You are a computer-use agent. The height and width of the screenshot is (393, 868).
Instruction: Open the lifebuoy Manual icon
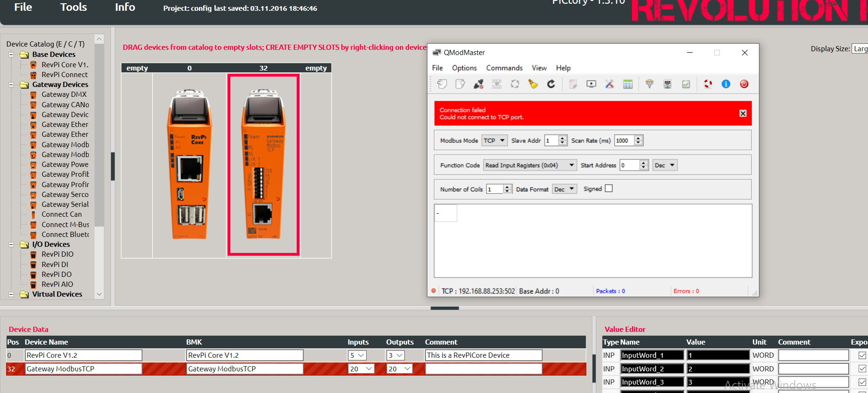point(708,84)
